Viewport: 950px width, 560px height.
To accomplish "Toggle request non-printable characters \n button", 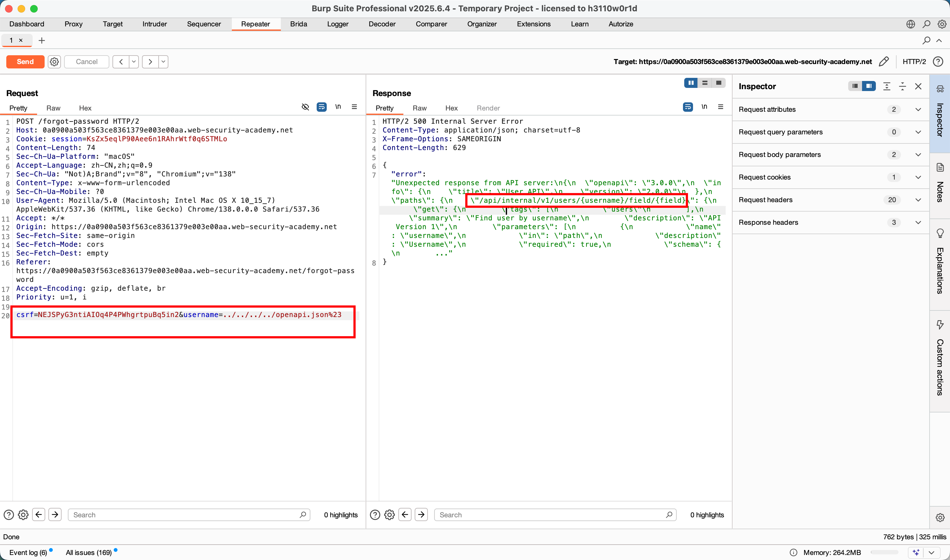I will (x=338, y=107).
